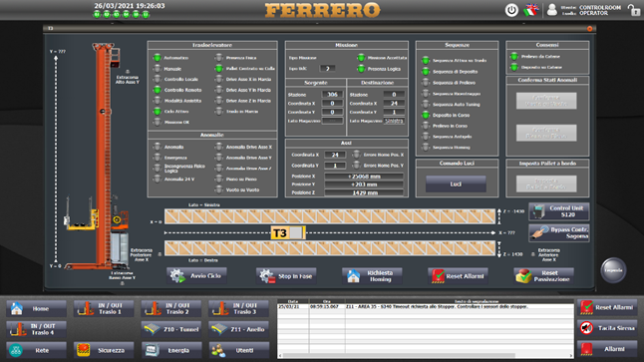Click the power icon in header

coord(511,10)
